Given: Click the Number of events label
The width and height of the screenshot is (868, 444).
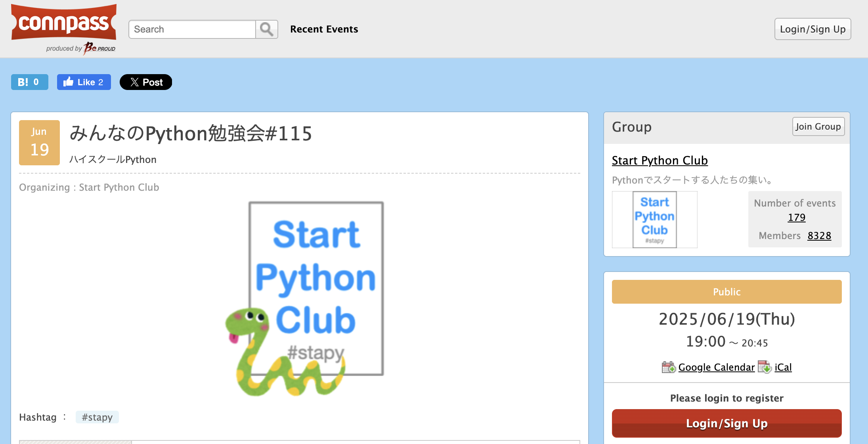Looking at the screenshot, I should point(795,203).
